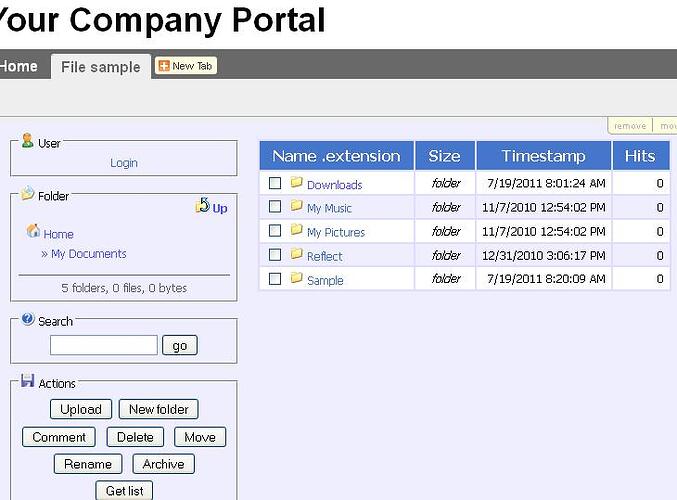Open the Downloads folder link
Viewport: 677px width, 500px height.
335,185
